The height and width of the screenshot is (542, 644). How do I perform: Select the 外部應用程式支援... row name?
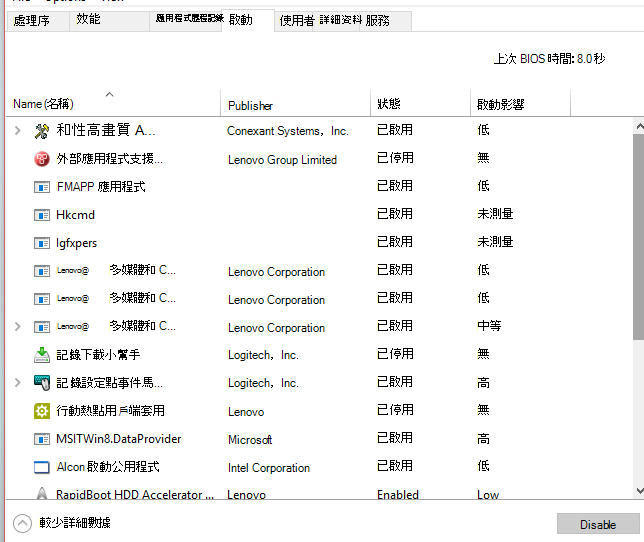click(x=109, y=159)
